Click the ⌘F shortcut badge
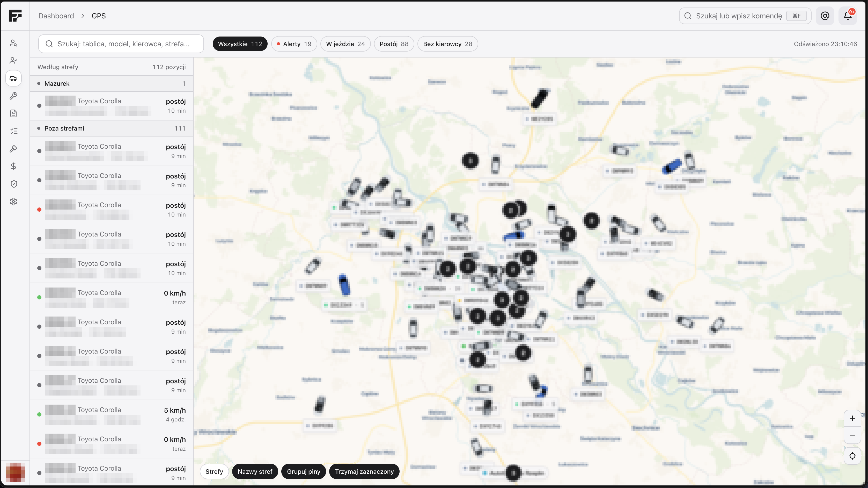This screenshot has width=868, height=488. [796, 16]
